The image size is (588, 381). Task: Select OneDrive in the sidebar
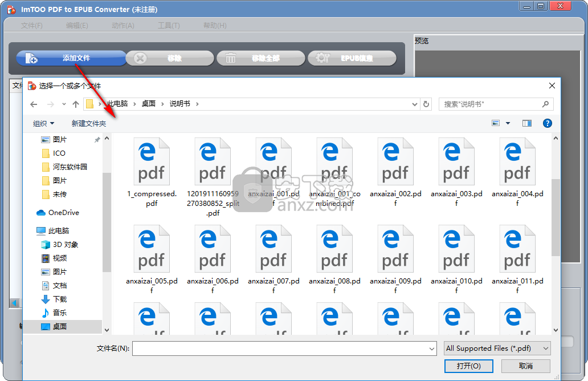click(63, 213)
